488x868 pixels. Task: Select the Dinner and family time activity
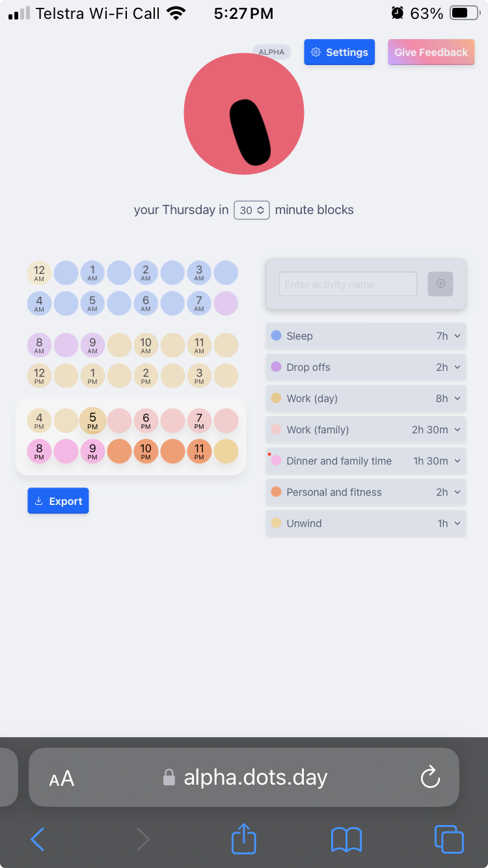339,461
